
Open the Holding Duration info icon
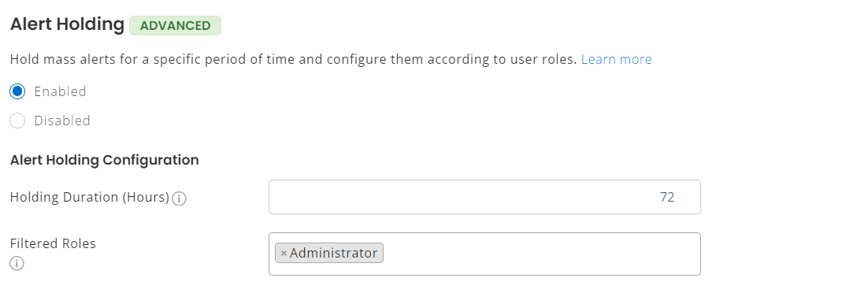[x=179, y=198]
